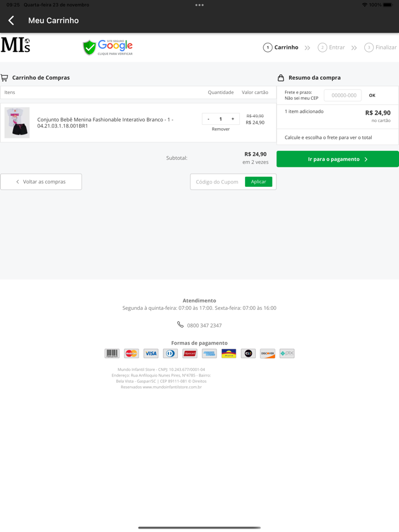The image size is (399, 532).
Task: Proceed with 'Ir para o pagamento'
Action: (337, 159)
